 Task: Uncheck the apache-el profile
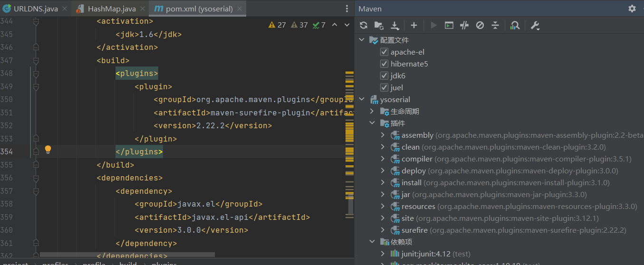point(384,52)
